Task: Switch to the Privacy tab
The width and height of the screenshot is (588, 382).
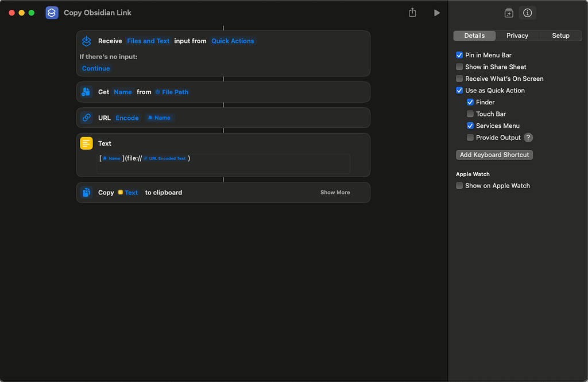Action: point(517,36)
